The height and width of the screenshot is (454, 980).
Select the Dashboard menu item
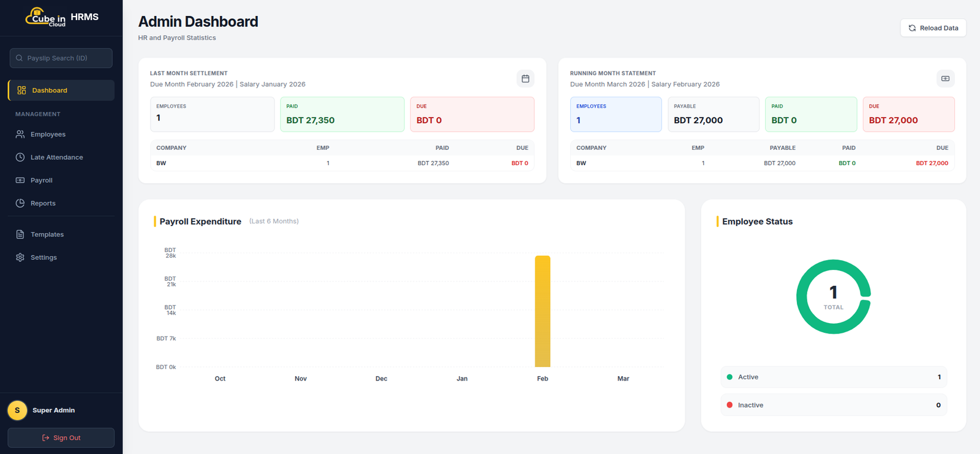pyautogui.click(x=61, y=90)
